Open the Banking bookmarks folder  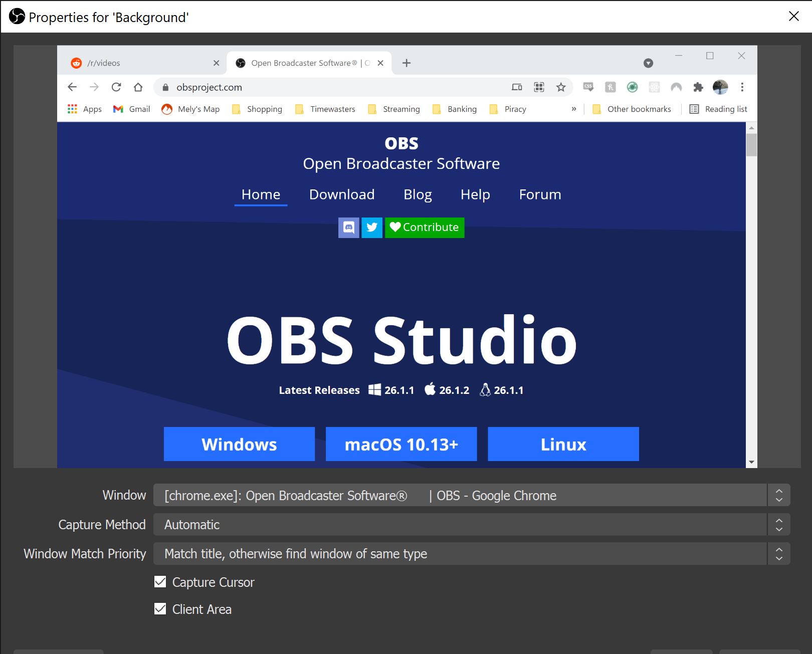[455, 109]
